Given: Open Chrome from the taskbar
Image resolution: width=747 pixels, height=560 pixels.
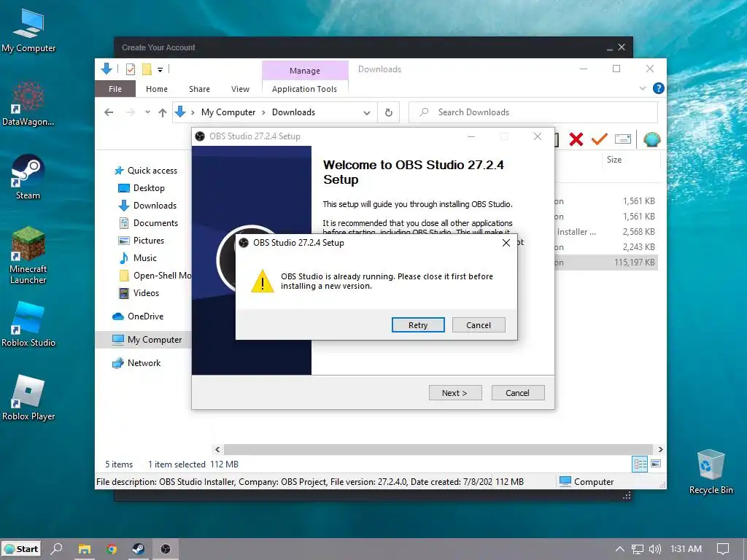Looking at the screenshot, I should click(x=112, y=549).
